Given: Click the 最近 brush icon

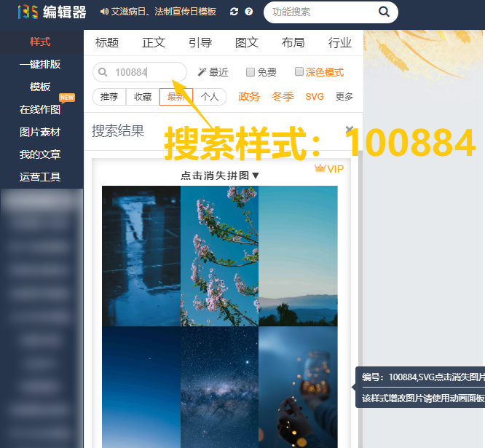Looking at the screenshot, I should (x=202, y=72).
